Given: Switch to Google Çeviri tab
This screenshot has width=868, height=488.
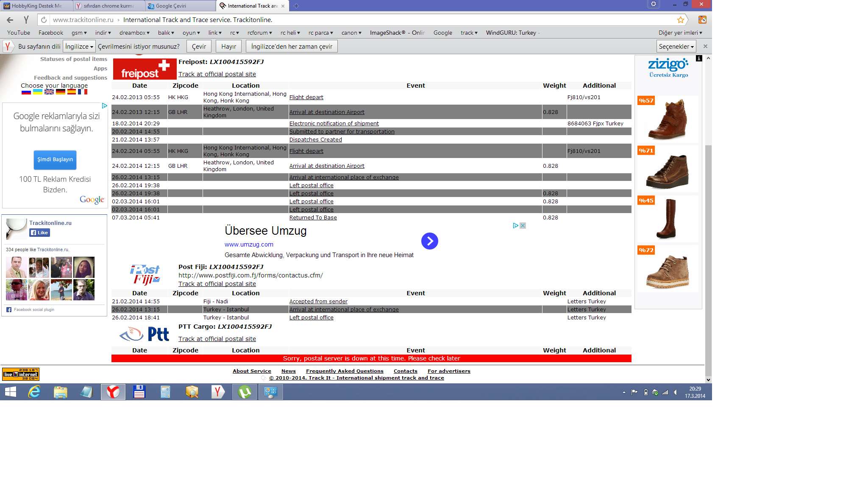Looking at the screenshot, I should (x=180, y=6).
